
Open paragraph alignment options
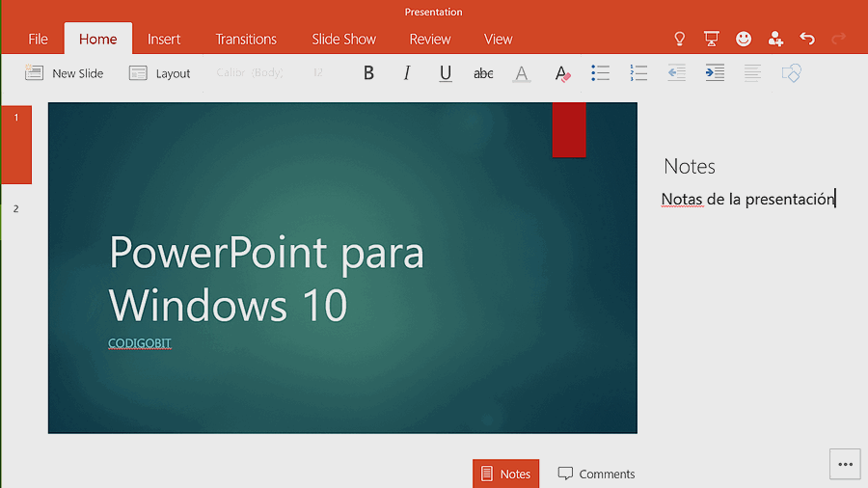pos(752,73)
